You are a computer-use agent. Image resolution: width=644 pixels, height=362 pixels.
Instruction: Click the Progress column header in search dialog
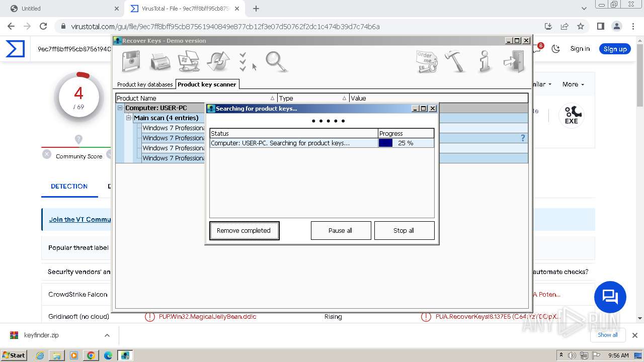406,133
